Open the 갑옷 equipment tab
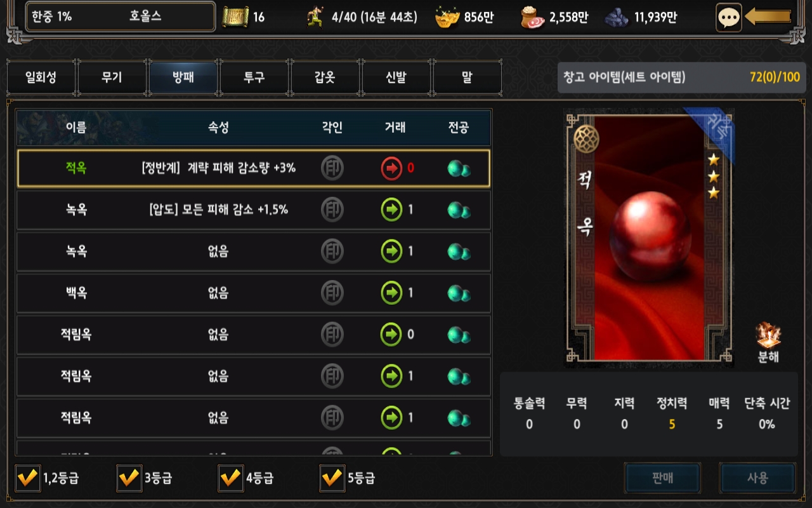 (x=325, y=78)
